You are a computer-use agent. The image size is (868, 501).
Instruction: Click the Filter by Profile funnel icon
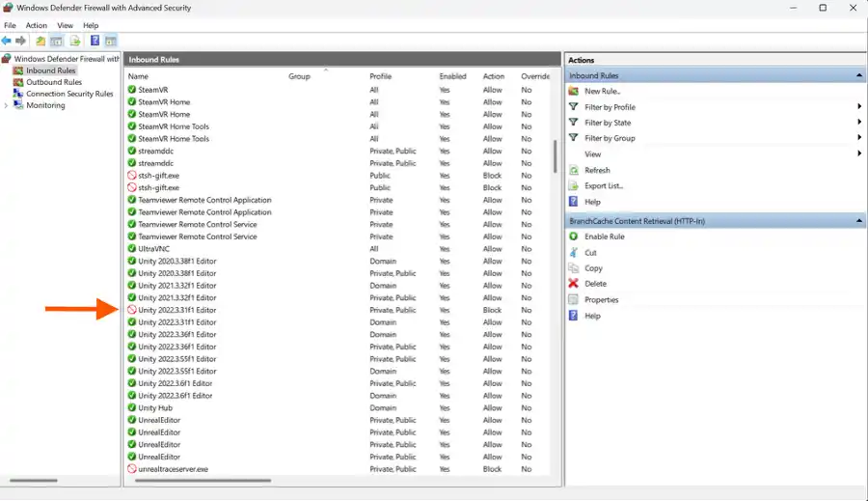(574, 106)
